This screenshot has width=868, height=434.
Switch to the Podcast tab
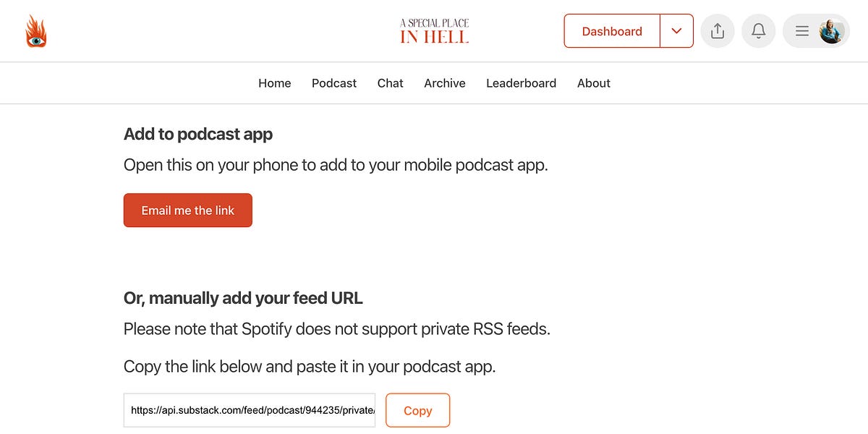click(333, 82)
